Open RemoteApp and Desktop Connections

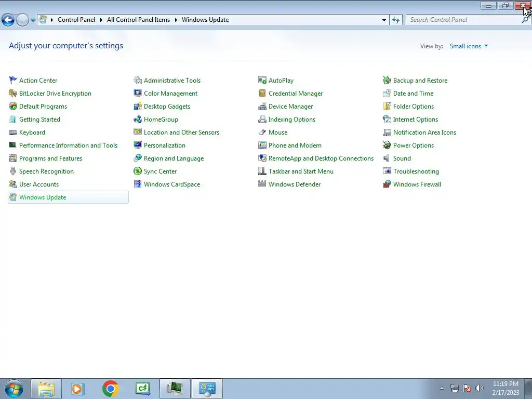coord(321,158)
